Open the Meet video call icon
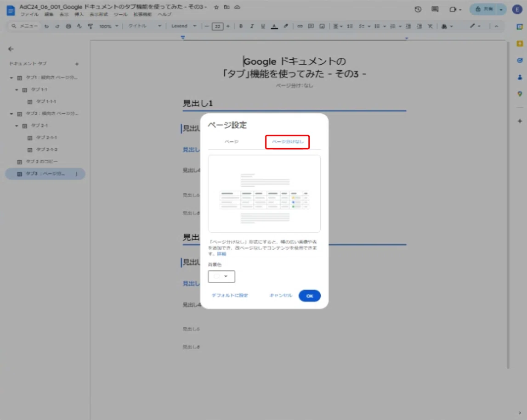527x420 pixels. coord(455,9)
